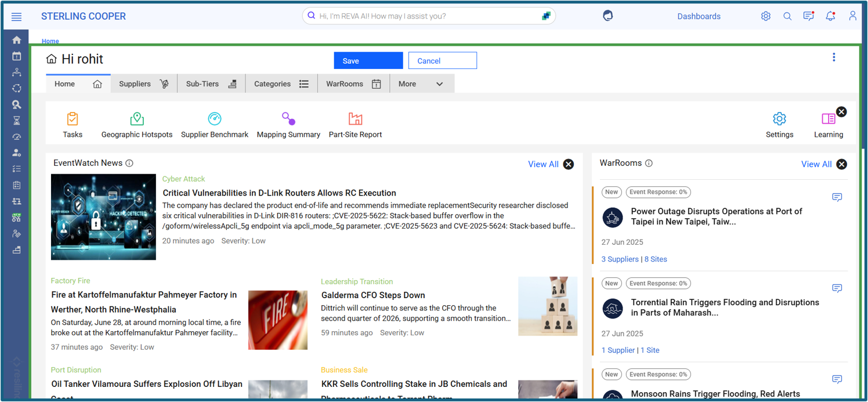Open 1 Site link
This screenshot has width=868, height=402.
coord(650,350)
